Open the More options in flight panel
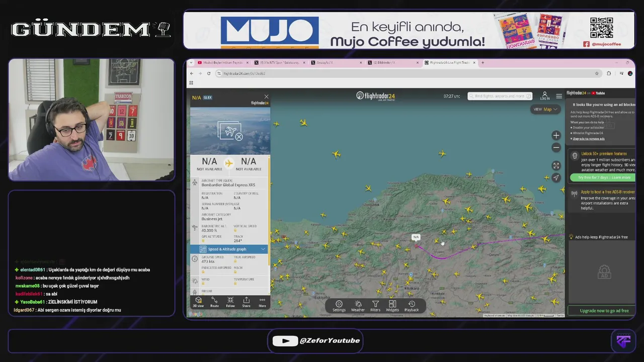Viewport: 644px width, 362px height. coord(262,302)
